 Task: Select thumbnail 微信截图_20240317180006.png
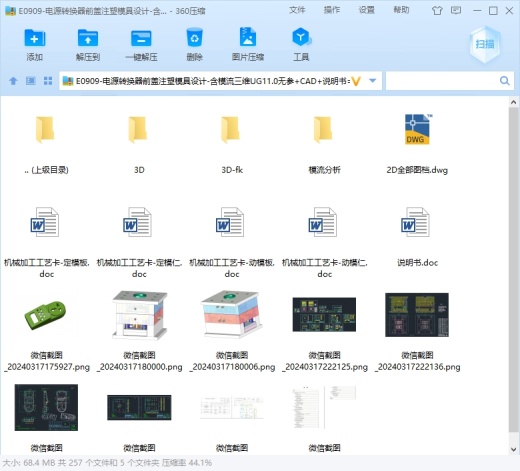pos(232,314)
